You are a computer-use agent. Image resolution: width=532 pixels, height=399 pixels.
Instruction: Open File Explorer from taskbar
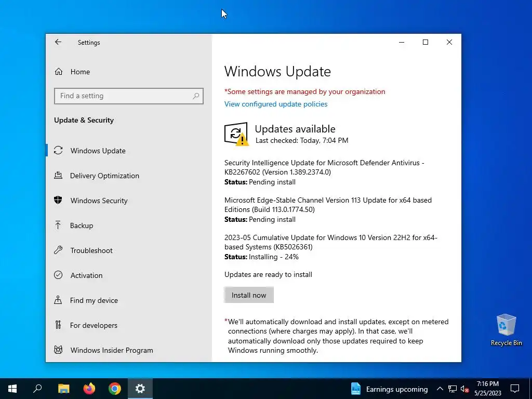pos(63,389)
